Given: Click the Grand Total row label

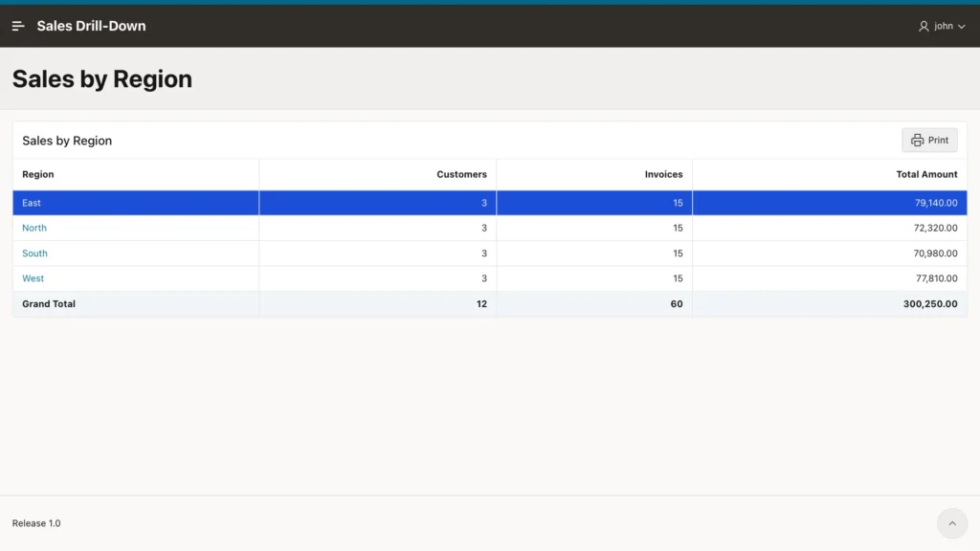Looking at the screenshot, I should (49, 303).
